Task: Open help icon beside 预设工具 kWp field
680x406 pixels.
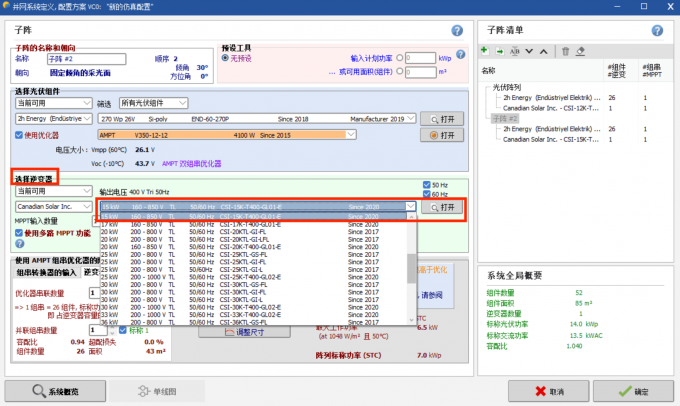Action: click(461, 55)
